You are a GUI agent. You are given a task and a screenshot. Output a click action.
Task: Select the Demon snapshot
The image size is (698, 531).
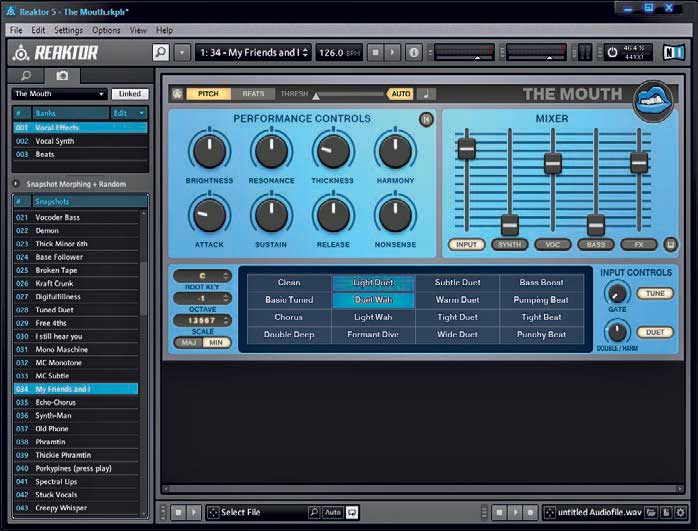pos(76,231)
